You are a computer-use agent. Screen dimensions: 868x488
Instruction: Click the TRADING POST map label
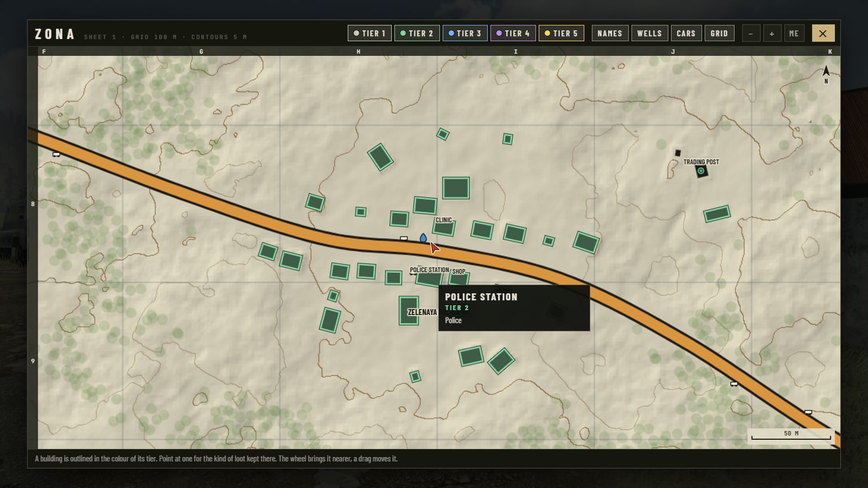pyautogui.click(x=701, y=162)
